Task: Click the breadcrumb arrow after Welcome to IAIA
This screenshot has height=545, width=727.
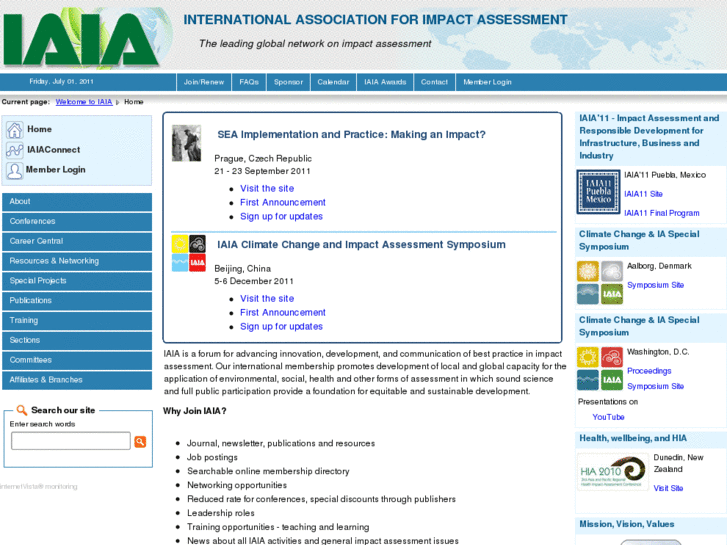Action: [x=118, y=102]
